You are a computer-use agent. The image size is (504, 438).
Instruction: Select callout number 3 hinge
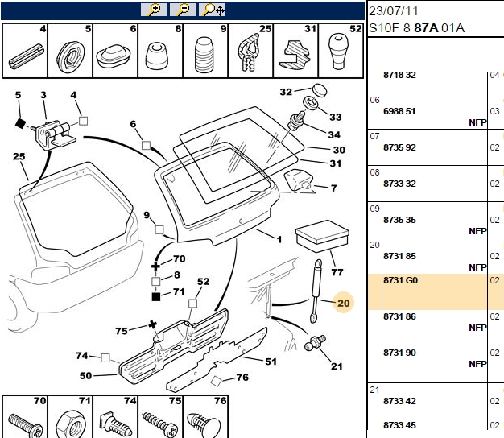click(x=43, y=95)
